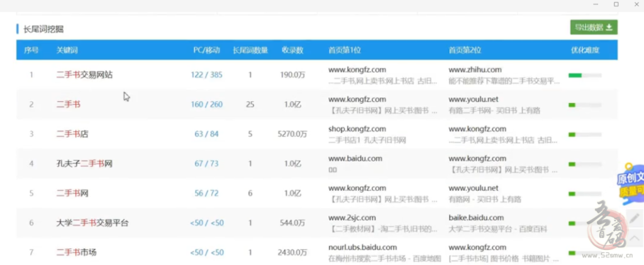Image resolution: width=644 pixels, height=265 pixels.
Task: Click the PC/移动 column header
Action: 206,50
